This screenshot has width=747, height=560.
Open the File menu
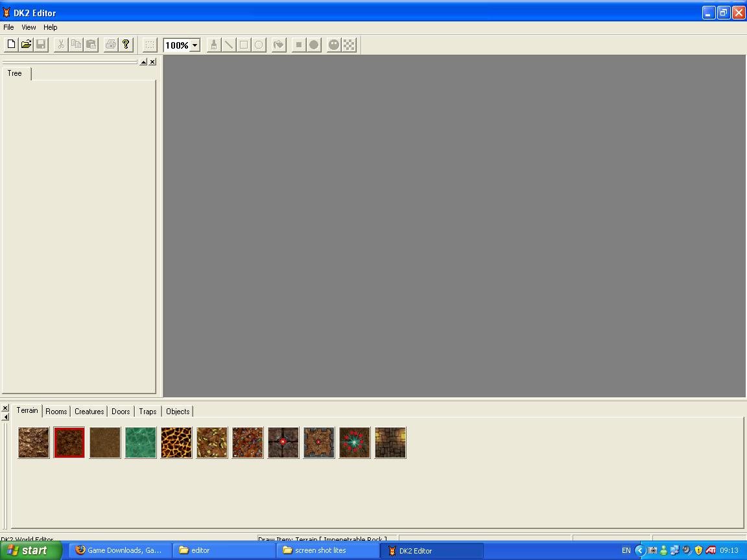[8, 27]
